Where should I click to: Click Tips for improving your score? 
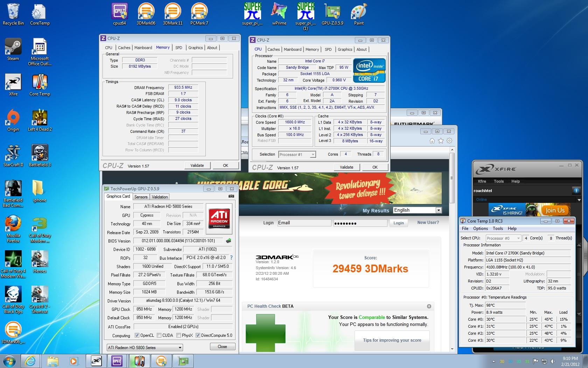click(x=392, y=340)
